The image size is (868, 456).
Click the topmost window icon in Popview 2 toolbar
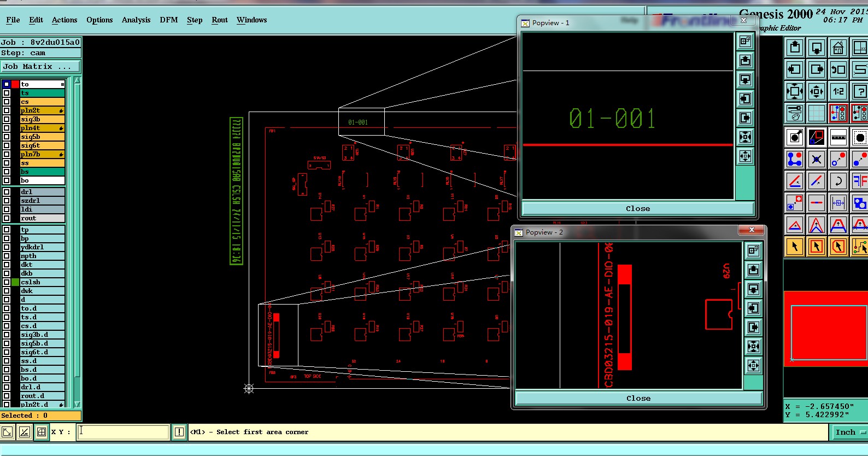(753, 250)
